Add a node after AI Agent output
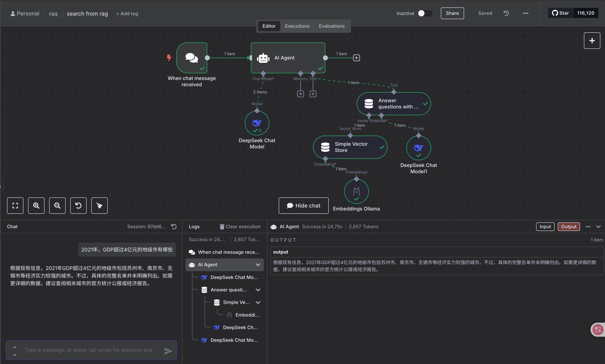 tap(357, 58)
